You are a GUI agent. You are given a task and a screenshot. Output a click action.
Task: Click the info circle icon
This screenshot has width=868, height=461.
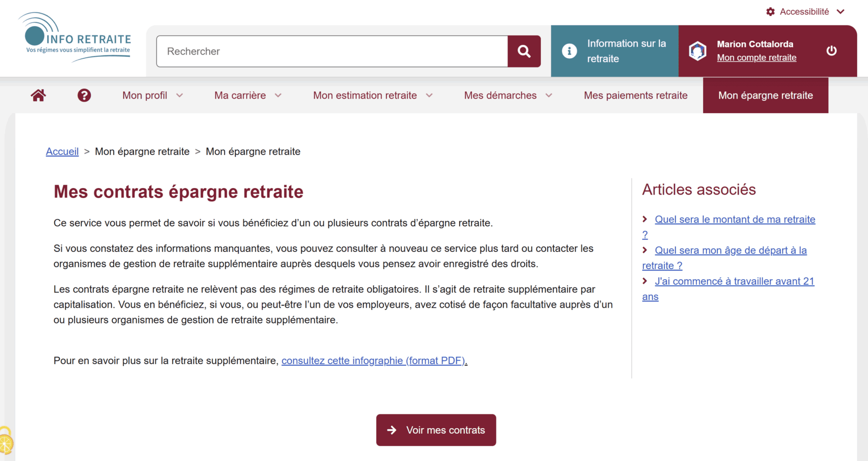coord(569,51)
